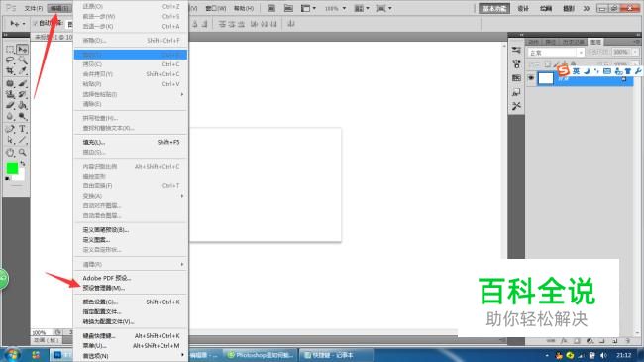Select the Clone Stamp tool
This screenshot has height=362, width=644.
(10, 94)
